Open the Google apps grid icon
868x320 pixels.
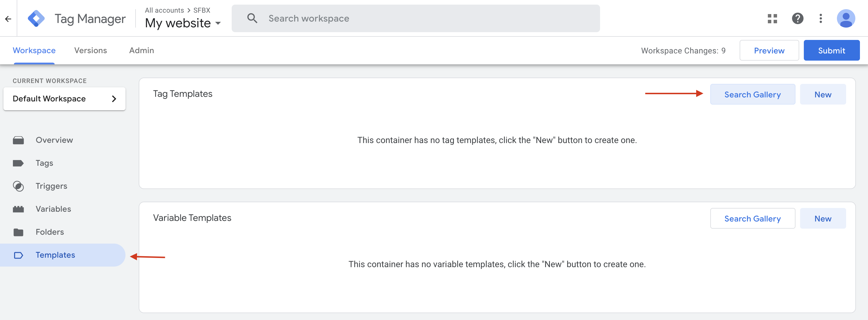coord(772,18)
